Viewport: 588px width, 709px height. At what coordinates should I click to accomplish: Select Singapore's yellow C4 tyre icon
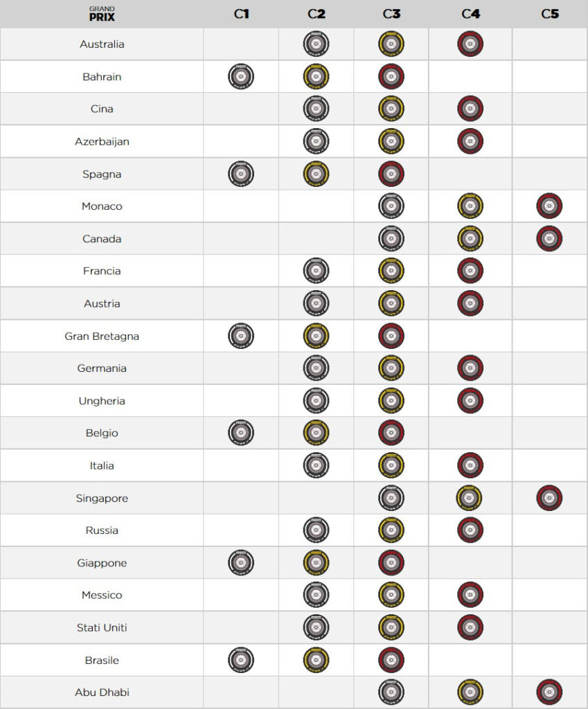tap(470, 499)
